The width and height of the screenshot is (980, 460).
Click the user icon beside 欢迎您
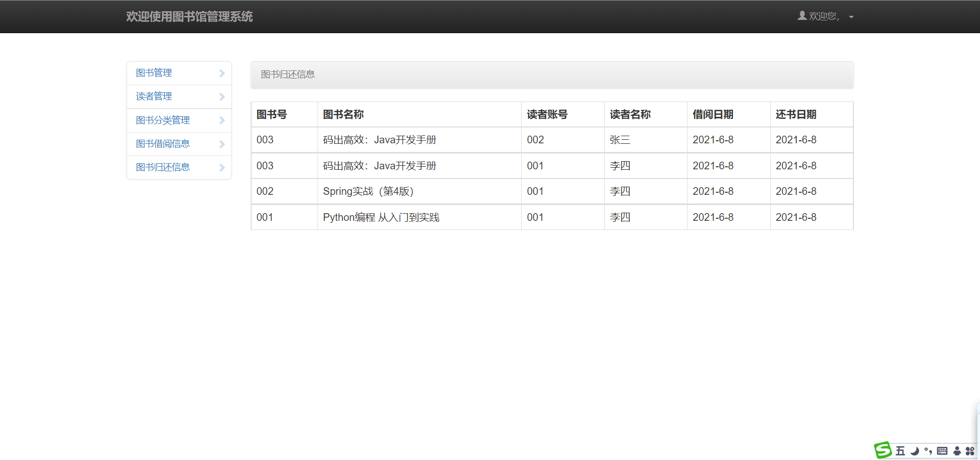pos(802,16)
